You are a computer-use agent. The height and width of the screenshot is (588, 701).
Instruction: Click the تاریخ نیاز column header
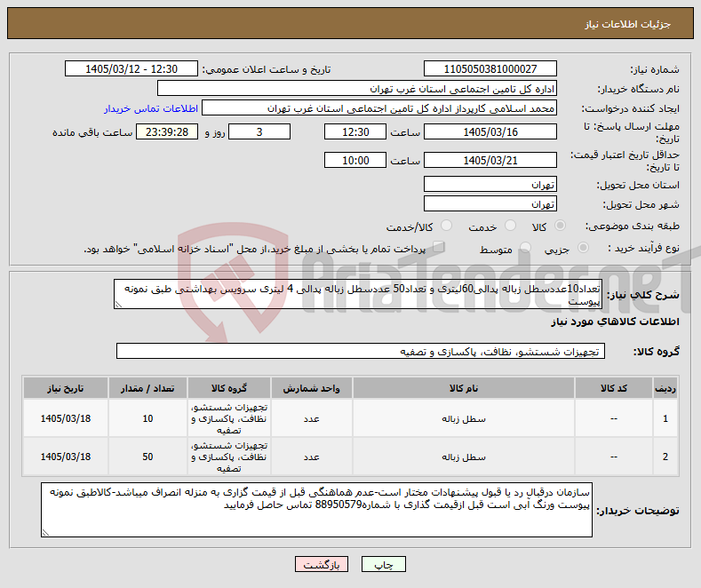65,388
